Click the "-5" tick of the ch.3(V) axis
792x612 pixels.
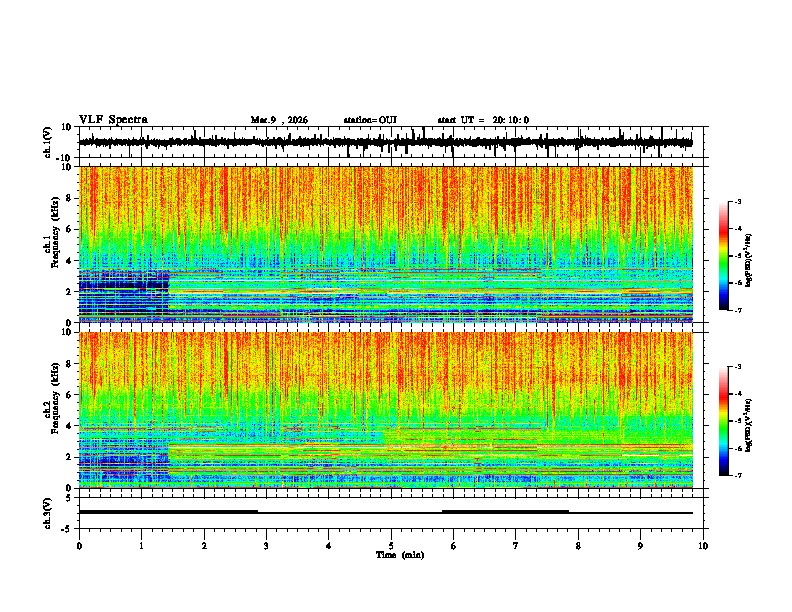tap(67, 529)
